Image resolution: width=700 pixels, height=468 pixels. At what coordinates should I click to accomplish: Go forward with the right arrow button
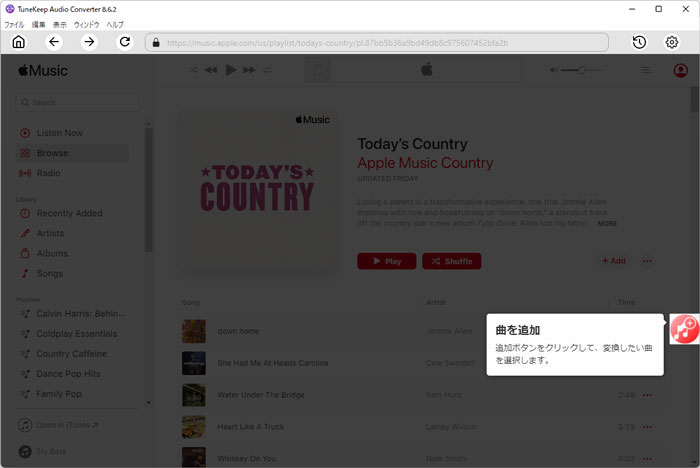coord(89,42)
